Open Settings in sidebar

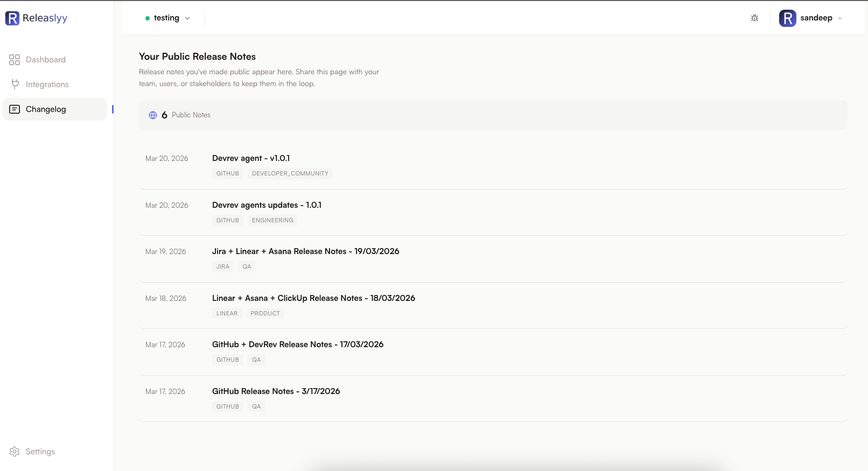point(55,452)
